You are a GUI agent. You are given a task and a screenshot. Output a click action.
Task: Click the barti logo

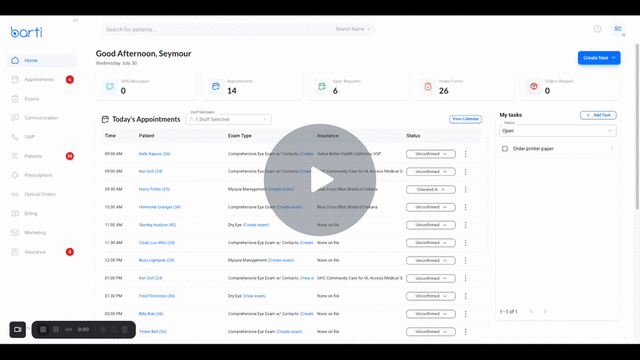(x=27, y=32)
